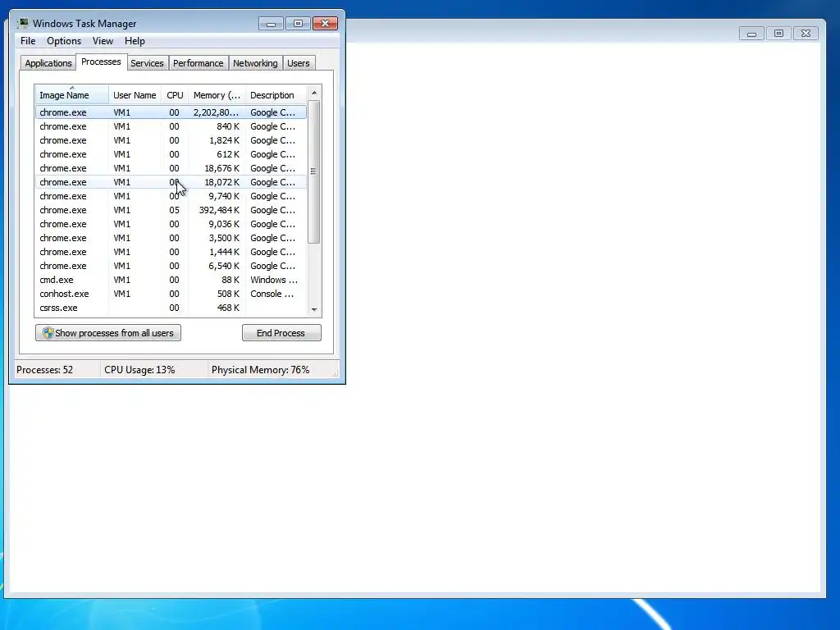
Task: Close the Windows Task Manager window
Action: 325,24
